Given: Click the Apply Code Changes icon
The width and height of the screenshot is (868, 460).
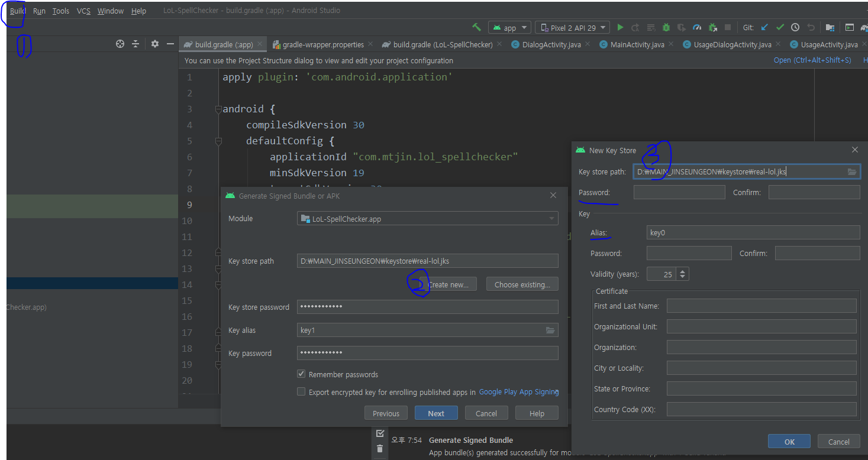Looking at the screenshot, I should pos(651,27).
